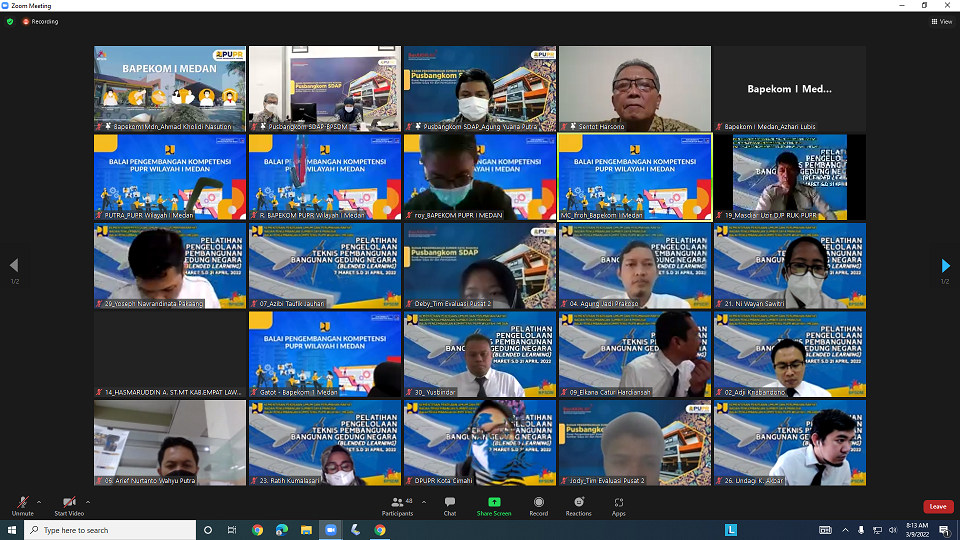
Task: Open File Explorer from the taskbar
Action: point(306,530)
